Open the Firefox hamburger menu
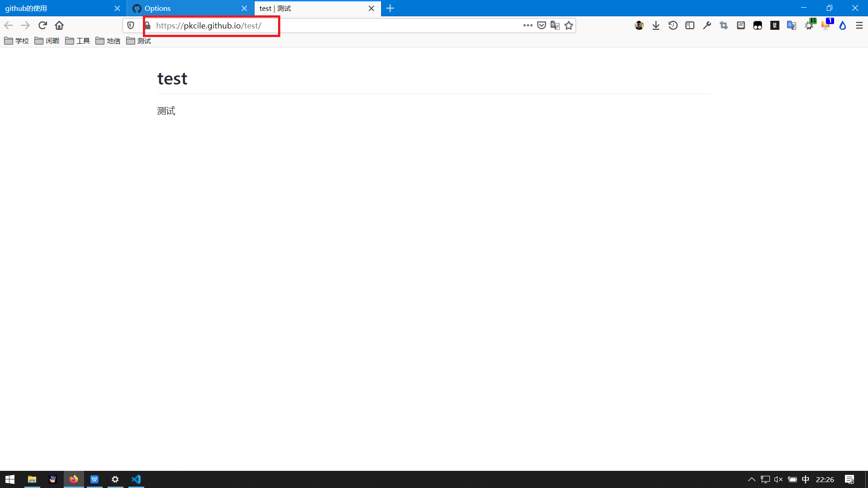 tap(859, 25)
